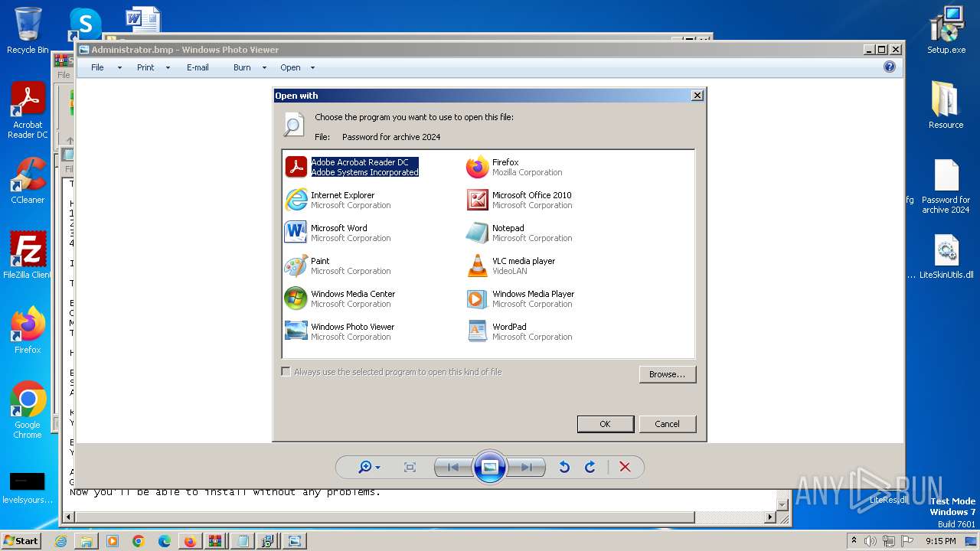Image resolution: width=980 pixels, height=551 pixels.
Task: Switch to WinRAR taskbar window
Action: pos(214,541)
